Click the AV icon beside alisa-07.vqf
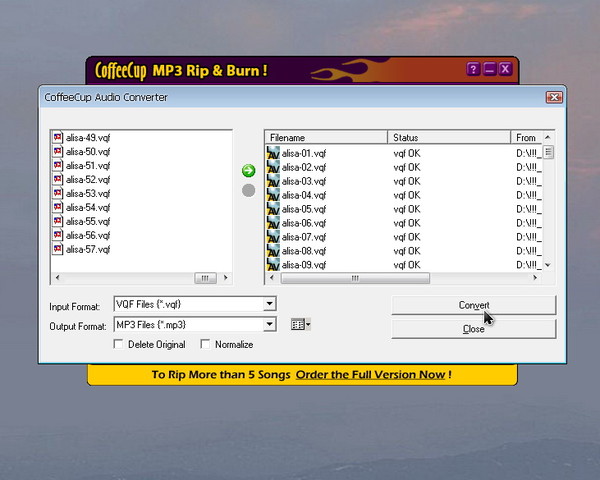600x480 pixels. (273, 237)
